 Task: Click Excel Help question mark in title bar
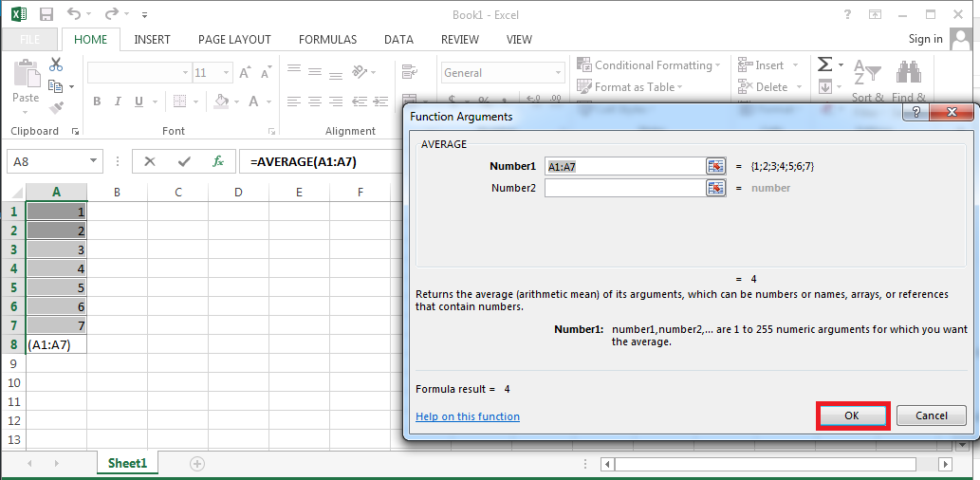coord(847,13)
